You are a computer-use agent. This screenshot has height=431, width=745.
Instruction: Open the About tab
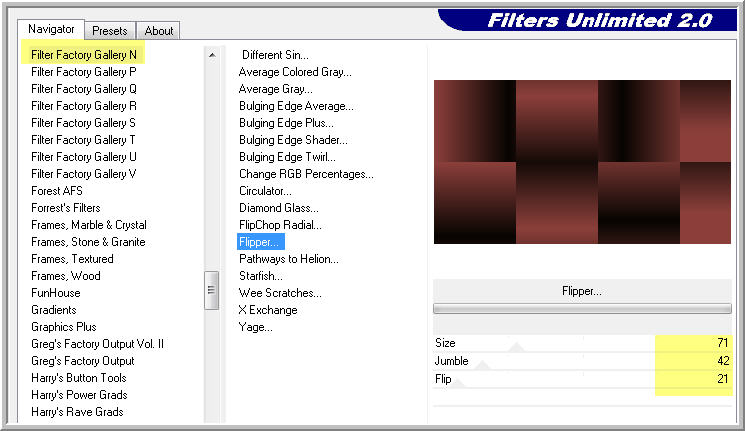point(159,31)
